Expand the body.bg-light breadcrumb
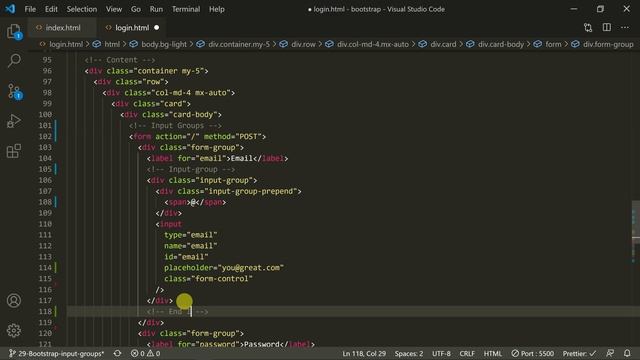This screenshot has width=640, height=360. tap(164, 44)
